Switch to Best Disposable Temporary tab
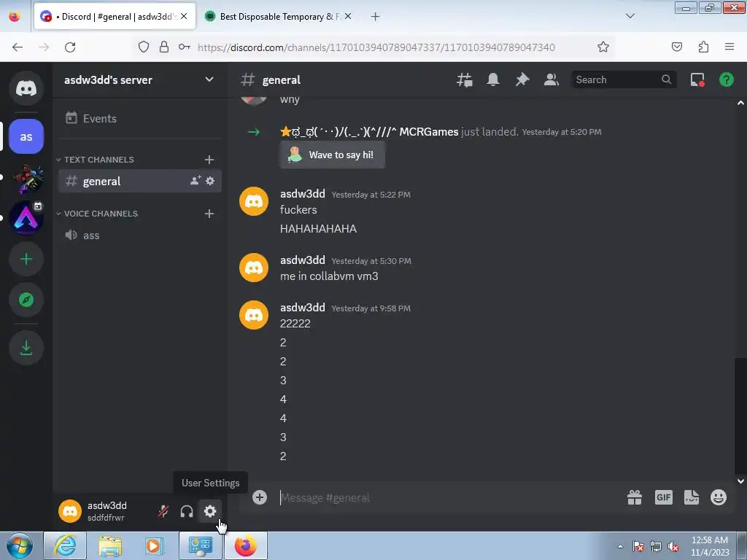The height and width of the screenshot is (560, 747). 278,17
